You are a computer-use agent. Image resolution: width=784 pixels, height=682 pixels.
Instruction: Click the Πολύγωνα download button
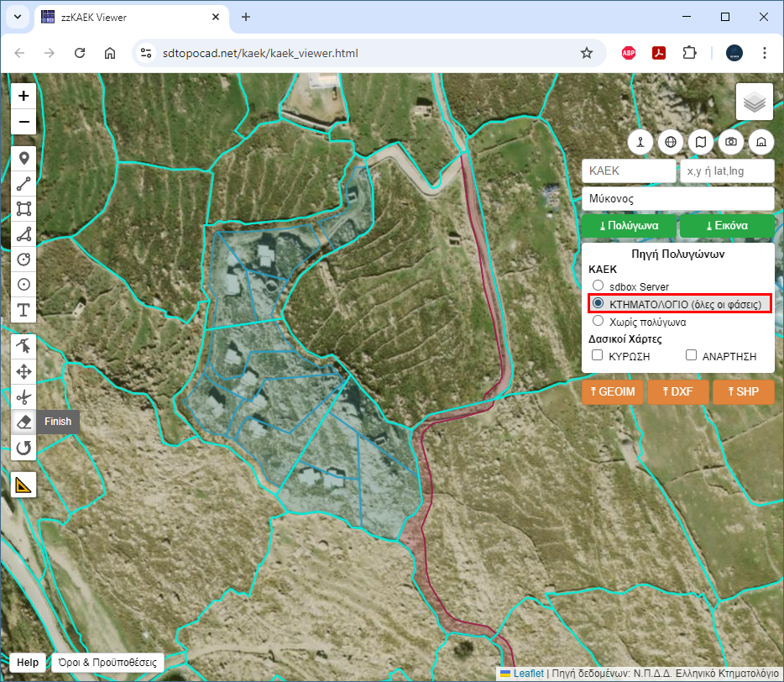click(628, 226)
